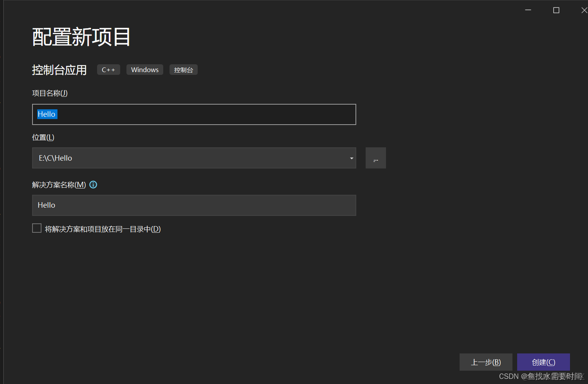Screen dimensions: 588x384
Task: Click the 配置新项目 dialog title
Action: (81, 36)
